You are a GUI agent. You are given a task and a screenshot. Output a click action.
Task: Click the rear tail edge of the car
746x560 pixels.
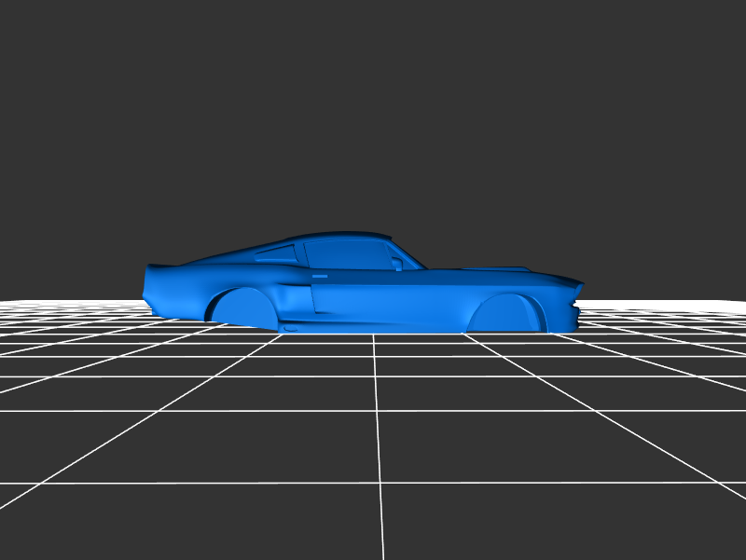click(147, 284)
